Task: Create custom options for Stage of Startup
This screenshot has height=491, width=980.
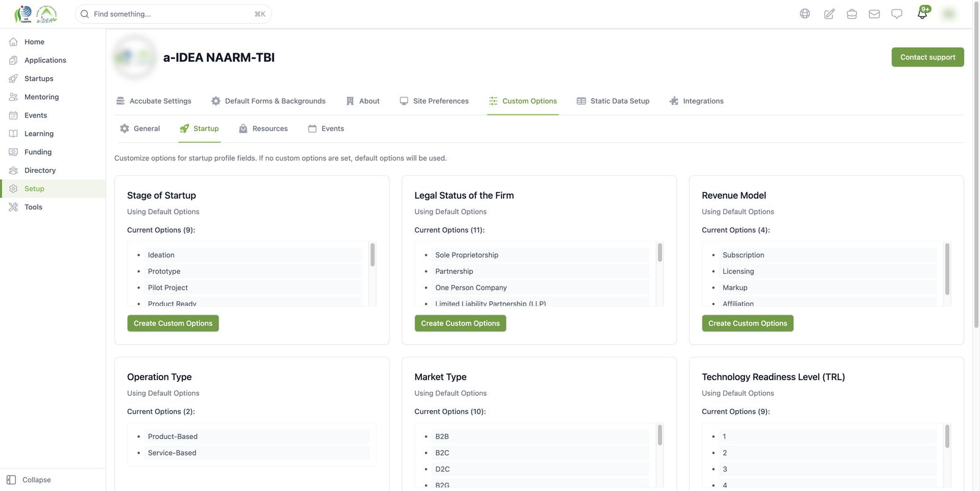Action: pos(173,323)
